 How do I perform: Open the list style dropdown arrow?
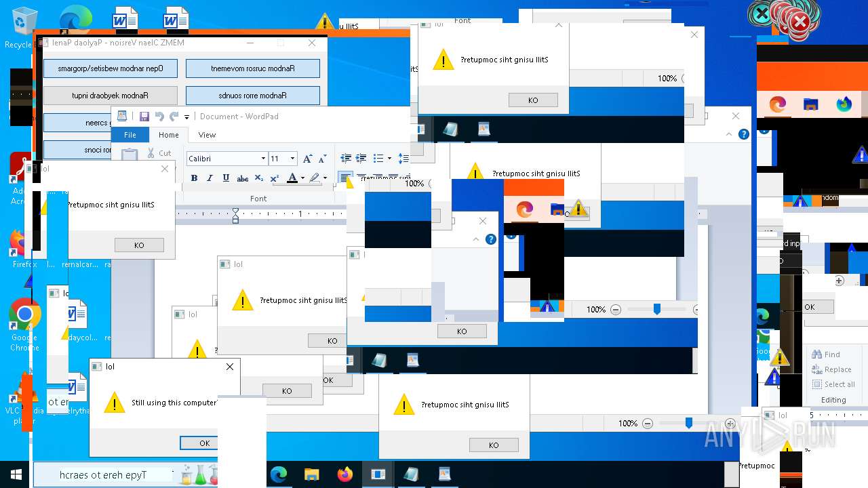pos(389,159)
